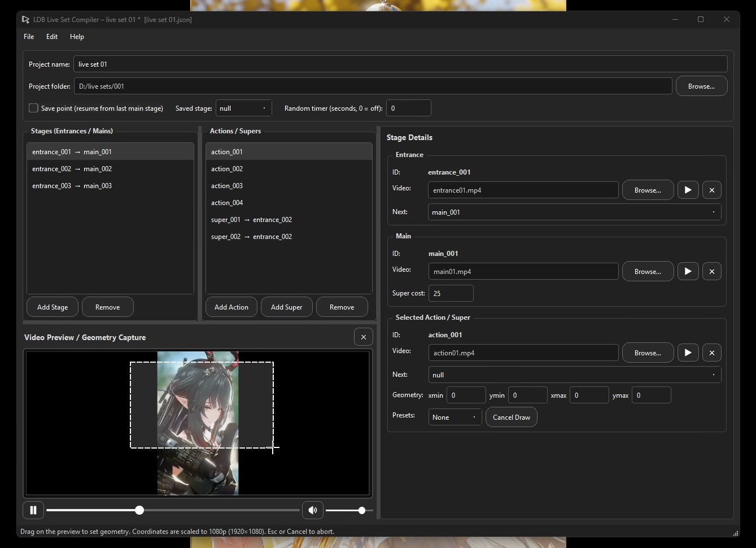
Task: Enable the Save point checkbox
Action: (33, 108)
